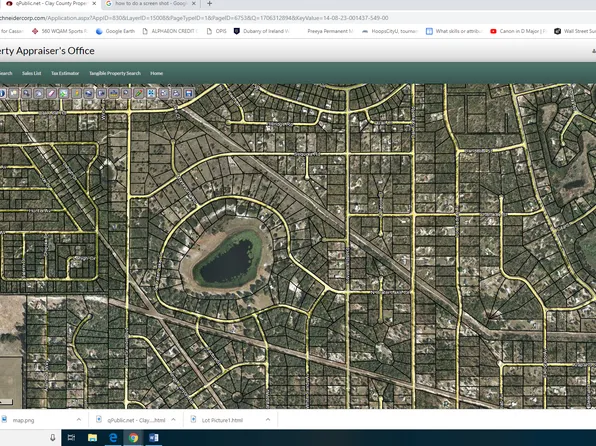Select the Identify info tool on map toolbar

(3, 93)
